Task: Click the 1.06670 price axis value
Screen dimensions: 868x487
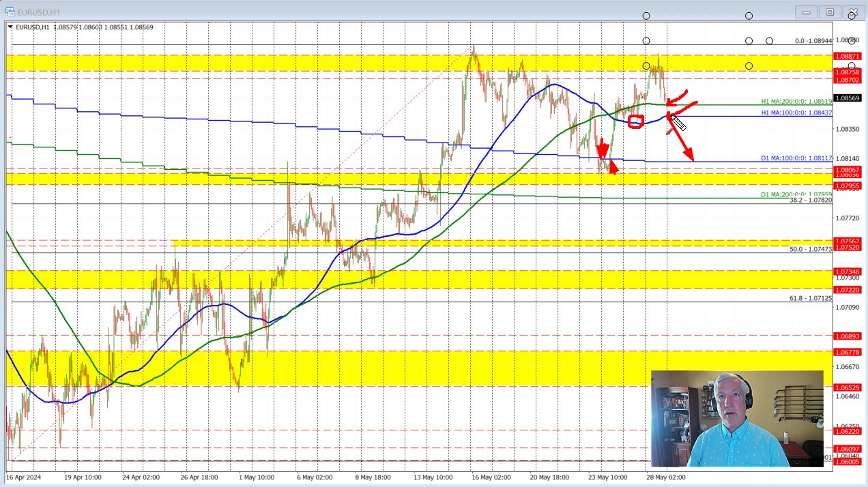Action: pyautogui.click(x=847, y=367)
